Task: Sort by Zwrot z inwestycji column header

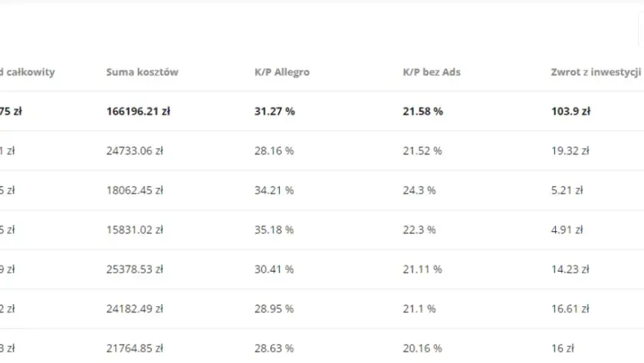Action: pos(596,72)
